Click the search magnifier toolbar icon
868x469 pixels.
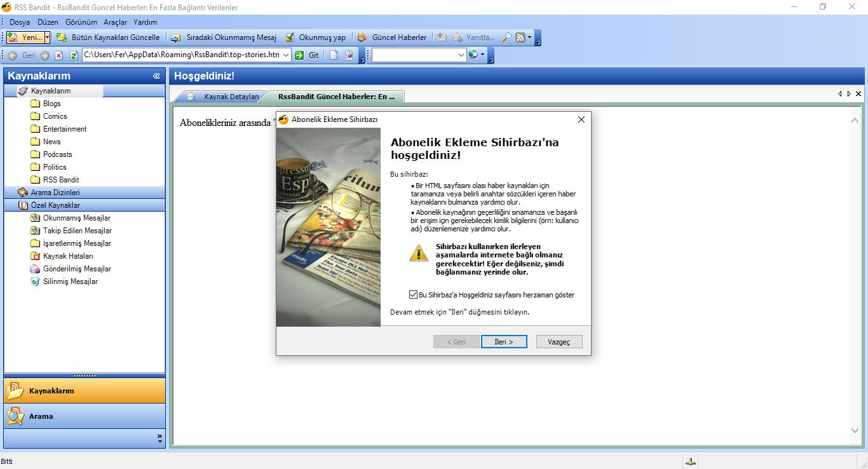click(506, 37)
